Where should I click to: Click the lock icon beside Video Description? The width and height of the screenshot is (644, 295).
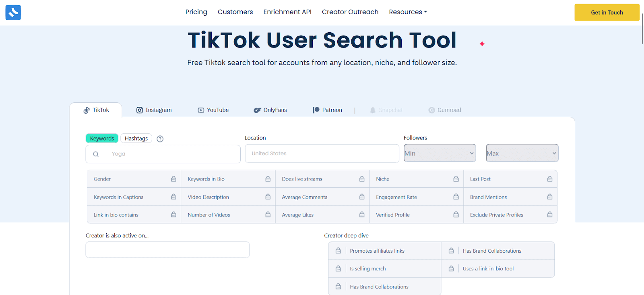[x=268, y=197]
